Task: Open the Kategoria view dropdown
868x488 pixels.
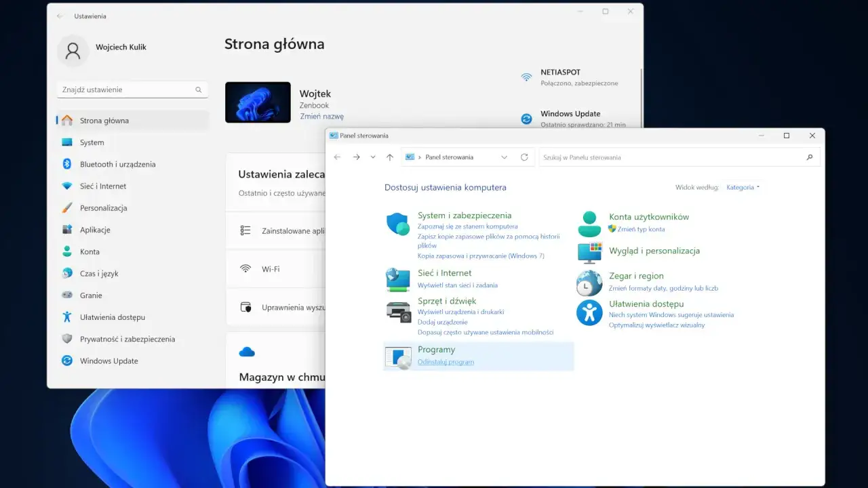Action: click(743, 187)
